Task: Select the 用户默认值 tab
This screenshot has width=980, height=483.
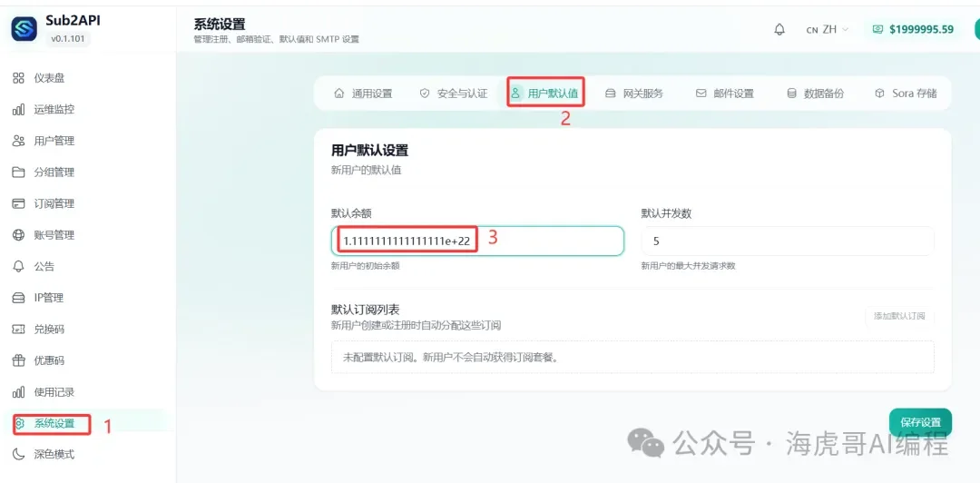Action: coord(545,94)
